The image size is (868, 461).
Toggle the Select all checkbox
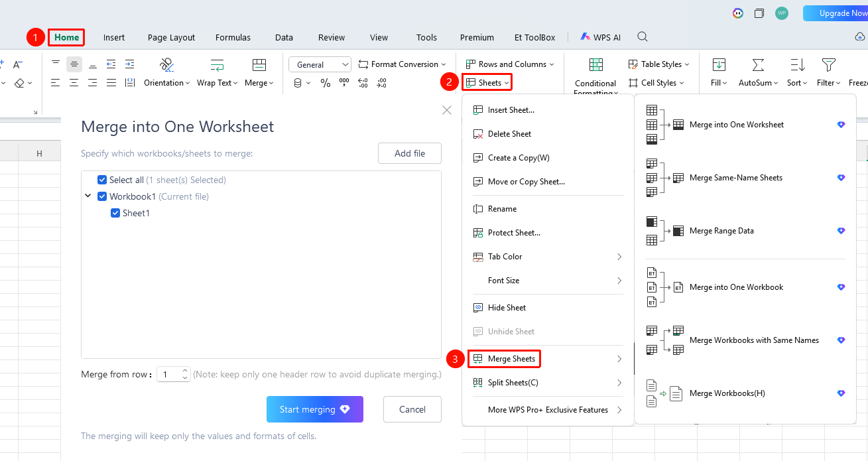pyautogui.click(x=102, y=180)
